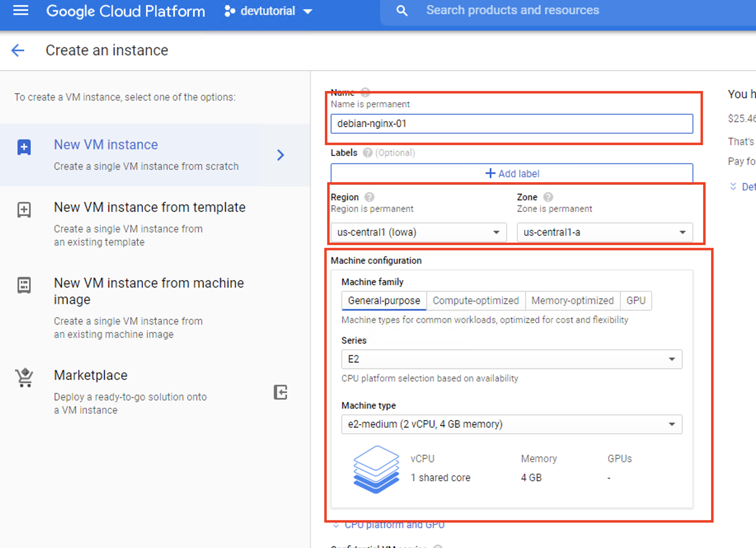
Task: Click the 'Machine types for common workloads' description
Action: point(485,320)
